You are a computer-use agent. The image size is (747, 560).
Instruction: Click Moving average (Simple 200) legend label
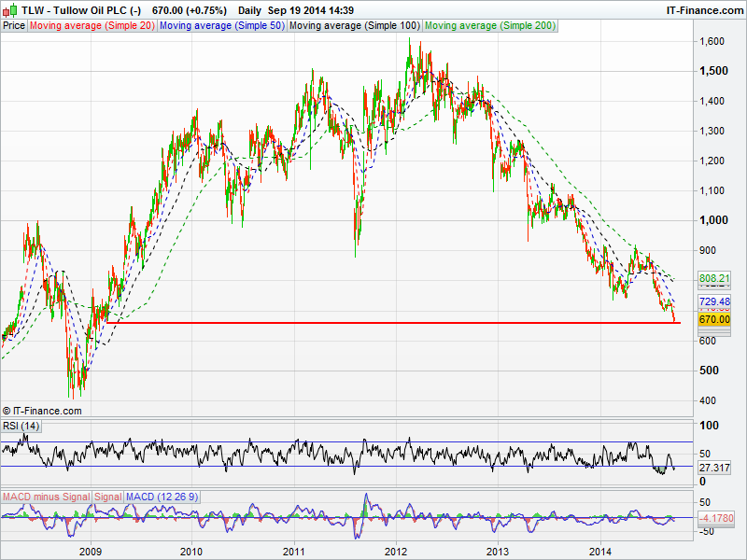point(490,25)
